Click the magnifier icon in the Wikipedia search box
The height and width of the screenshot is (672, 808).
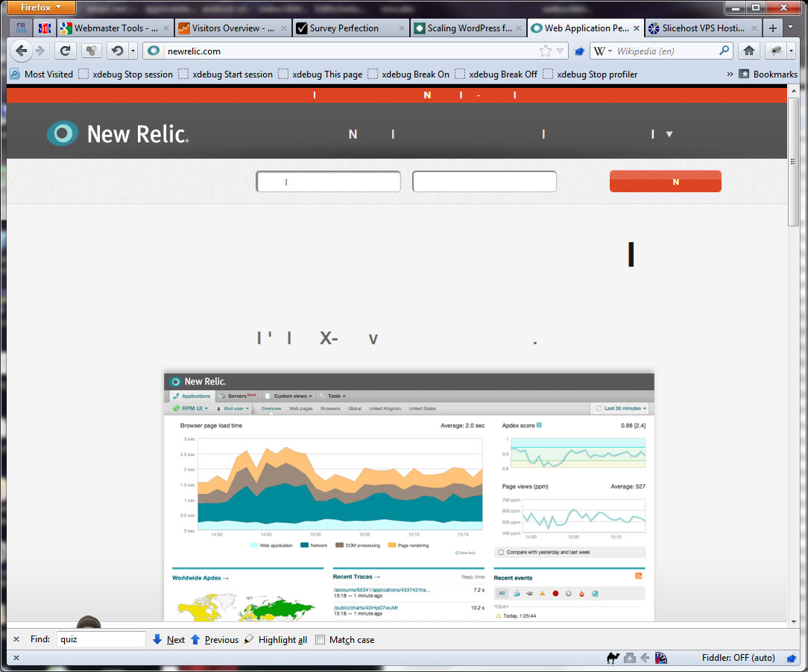click(x=724, y=51)
